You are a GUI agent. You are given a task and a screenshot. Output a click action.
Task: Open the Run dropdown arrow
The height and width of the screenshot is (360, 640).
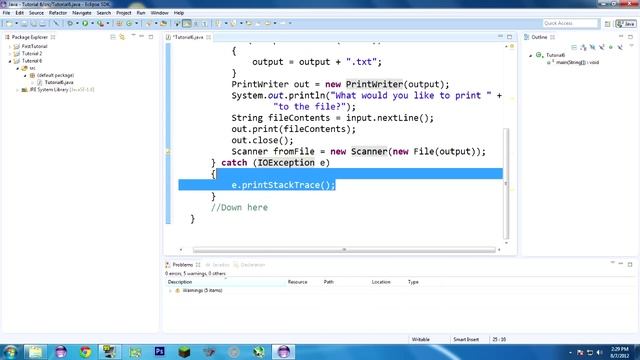(x=92, y=24)
